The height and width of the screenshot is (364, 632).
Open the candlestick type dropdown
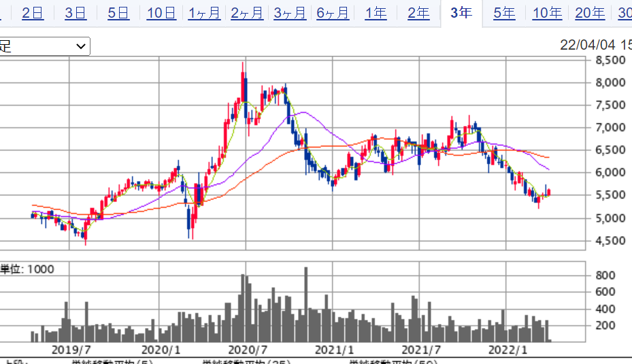click(44, 46)
